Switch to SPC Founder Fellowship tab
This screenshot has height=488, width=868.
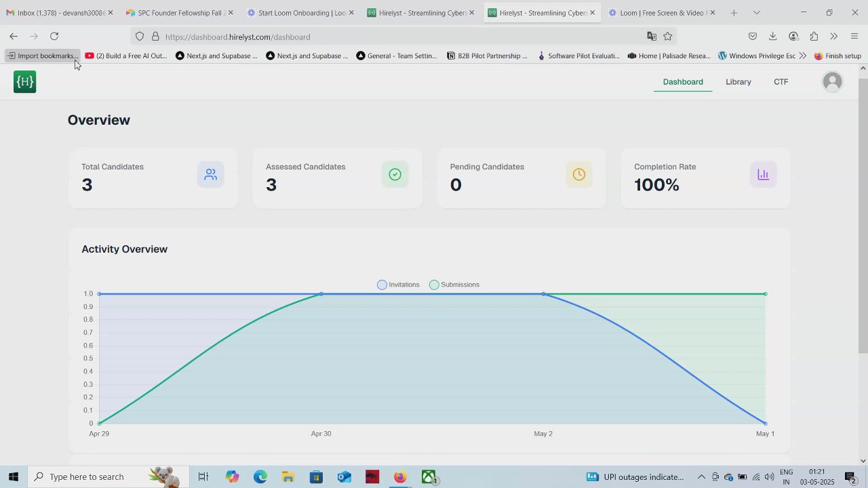click(180, 13)
